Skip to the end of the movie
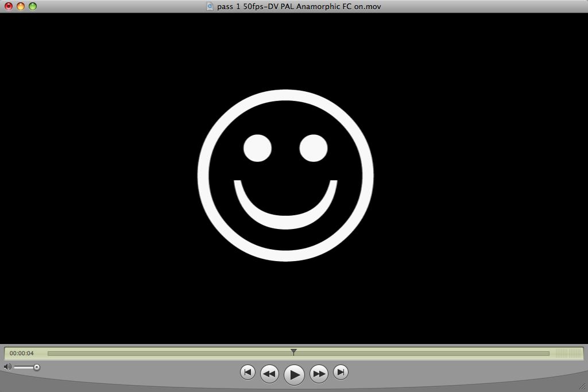The image size is (588, 392). click(341, 372)
